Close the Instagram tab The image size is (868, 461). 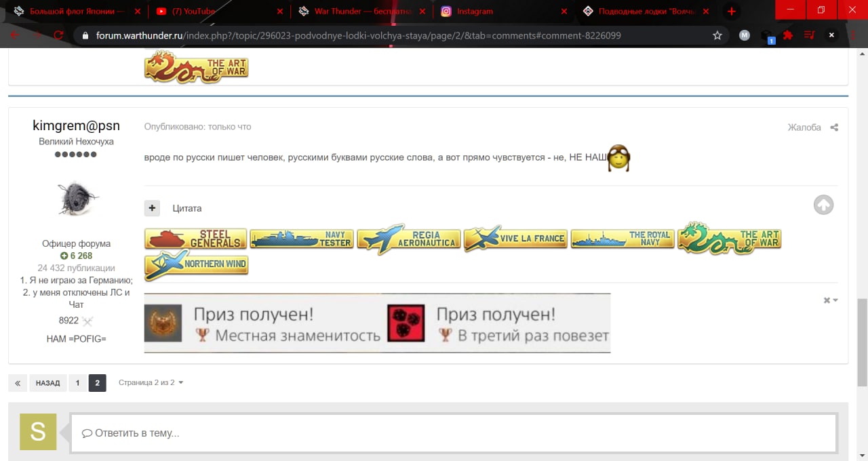click(565, 12)
